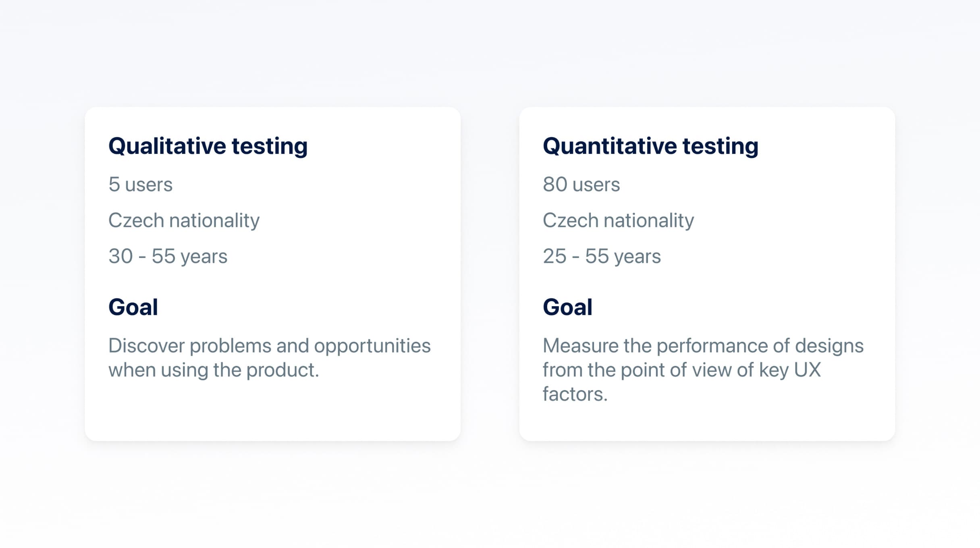Viewport: 980px width, 548px height.
Task: Click the word "opportunities" in the left card
Action: (372, 346)
